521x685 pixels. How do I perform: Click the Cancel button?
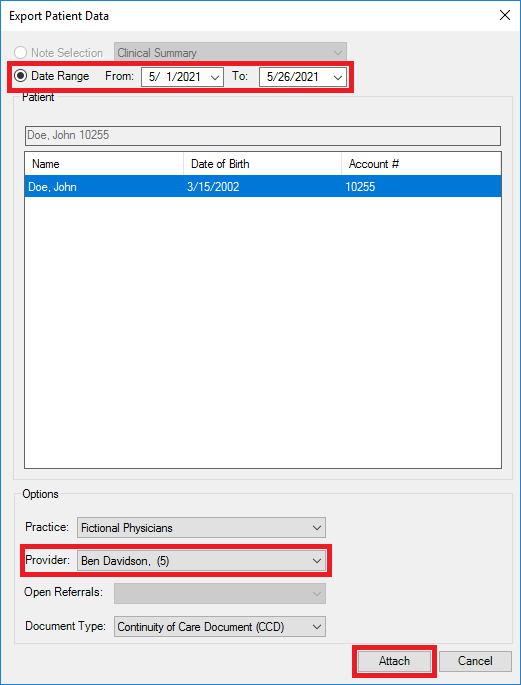click(x=475, y=661)
